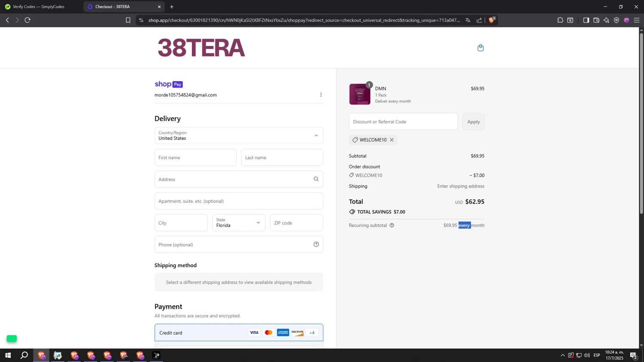The width and height of the screenshot is (644, 362).
Task: Open the Brave Wallet icon
Action: [x=596, y=20]
